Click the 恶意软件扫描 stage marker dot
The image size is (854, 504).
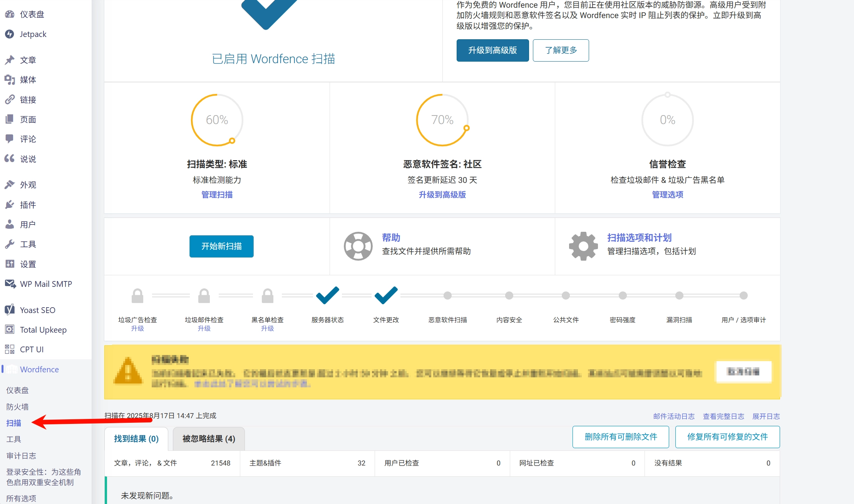tap(447, 295)
